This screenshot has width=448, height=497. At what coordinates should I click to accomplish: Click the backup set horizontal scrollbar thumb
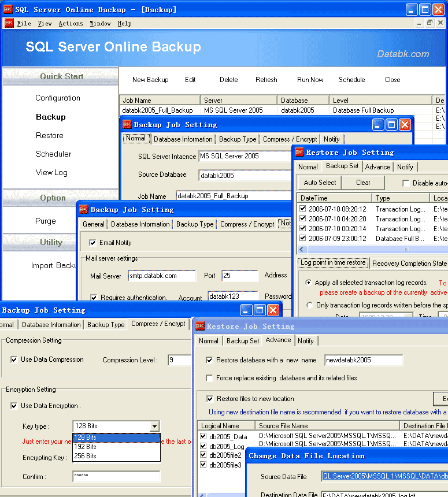(x=377, y=250)
